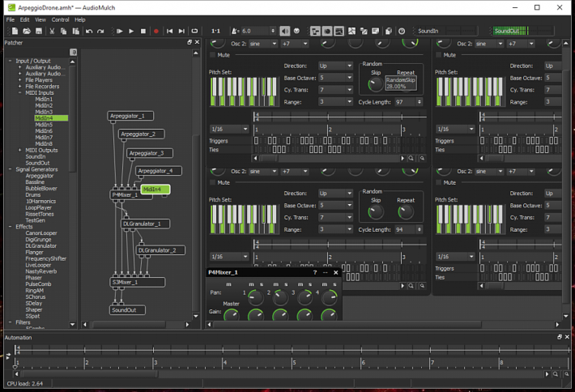Click the Random Skip knob of the top-left arpeggiator

click(x=376, y=84)
